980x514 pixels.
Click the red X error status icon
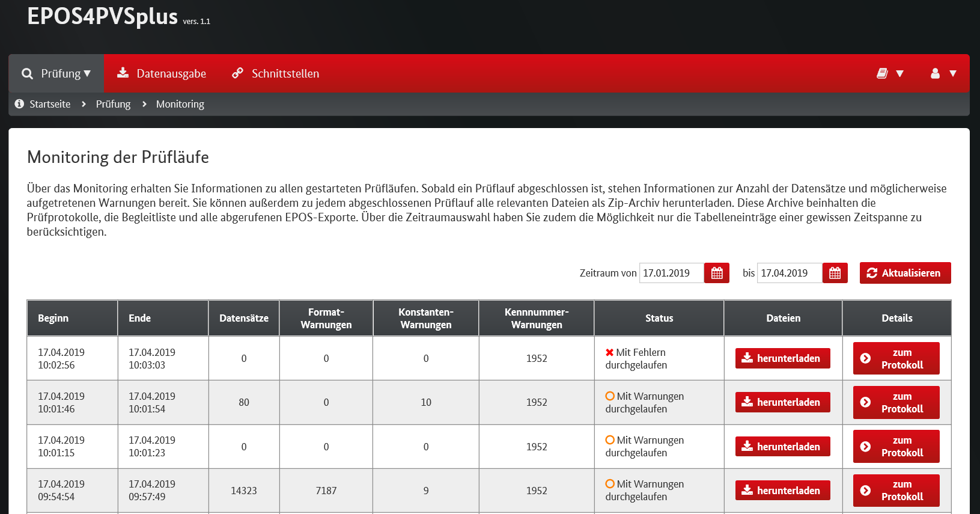click(609, 352)
